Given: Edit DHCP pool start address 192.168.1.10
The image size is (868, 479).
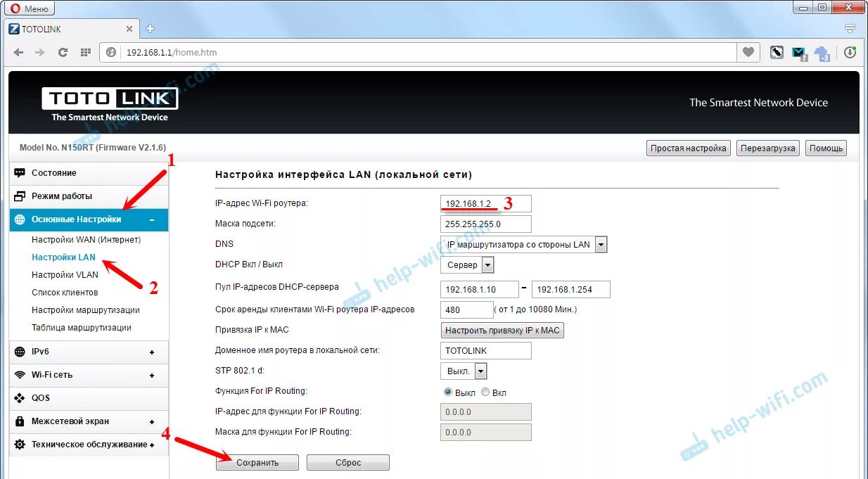Looking at the screenshot, I should point(480,290).
